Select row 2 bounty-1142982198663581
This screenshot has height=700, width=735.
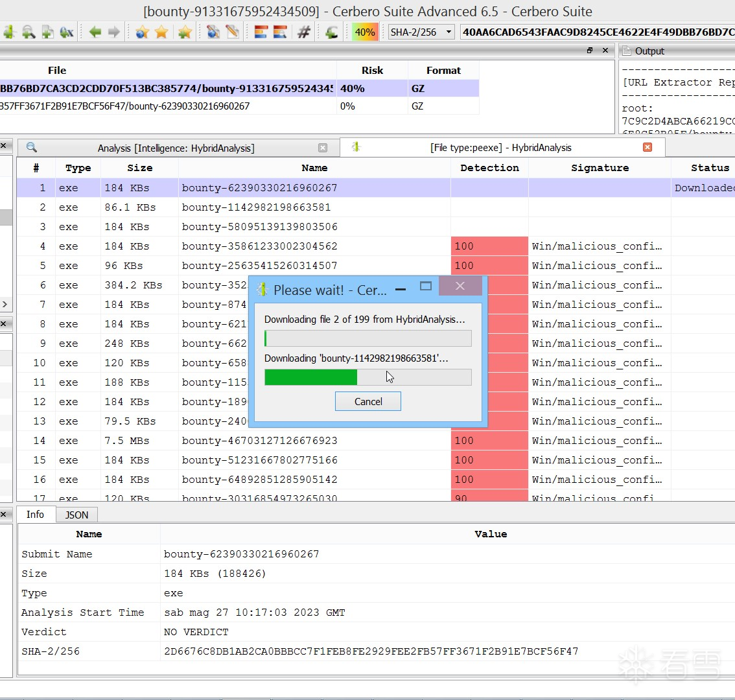pyautogui.click(x=376, y=207)
